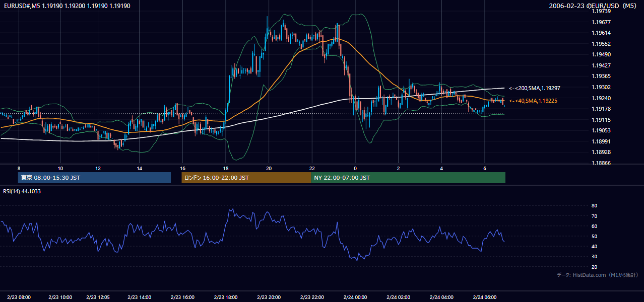The width and height of the screenshot is (644, 302).
Task: Select the NY 22:00-07:00 JST session bar
Action: (x=408, y=178)
